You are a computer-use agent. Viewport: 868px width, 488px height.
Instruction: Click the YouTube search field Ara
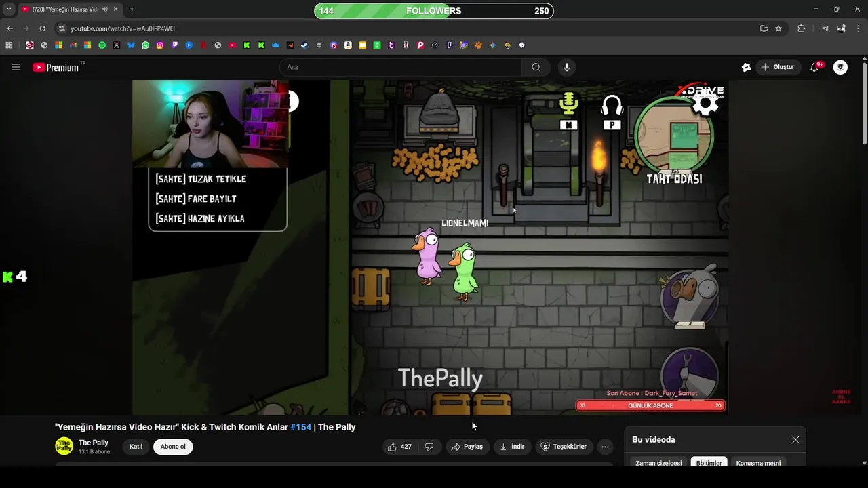(401, 67)
